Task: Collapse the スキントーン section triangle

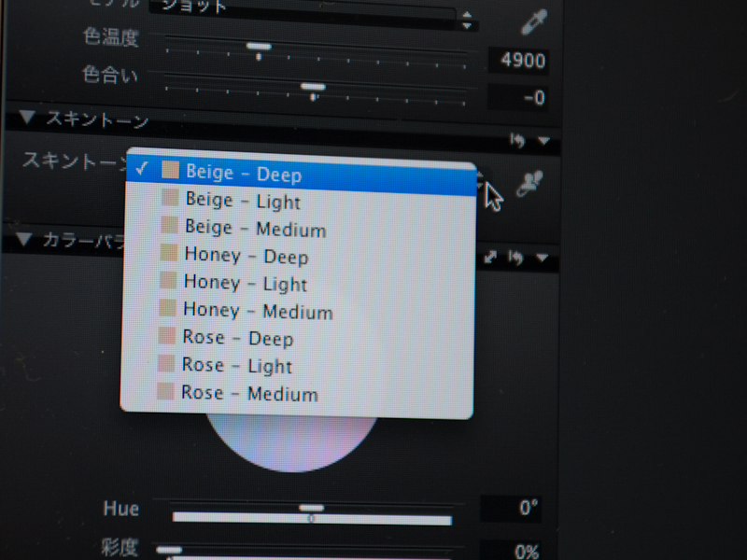Action: [27, 117]
